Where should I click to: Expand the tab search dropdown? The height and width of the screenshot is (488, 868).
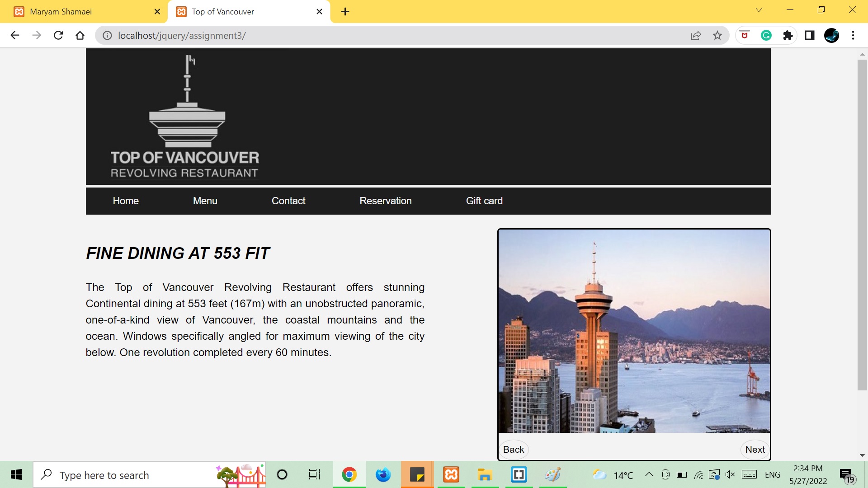pyautogui.click(x=759, y=10)
